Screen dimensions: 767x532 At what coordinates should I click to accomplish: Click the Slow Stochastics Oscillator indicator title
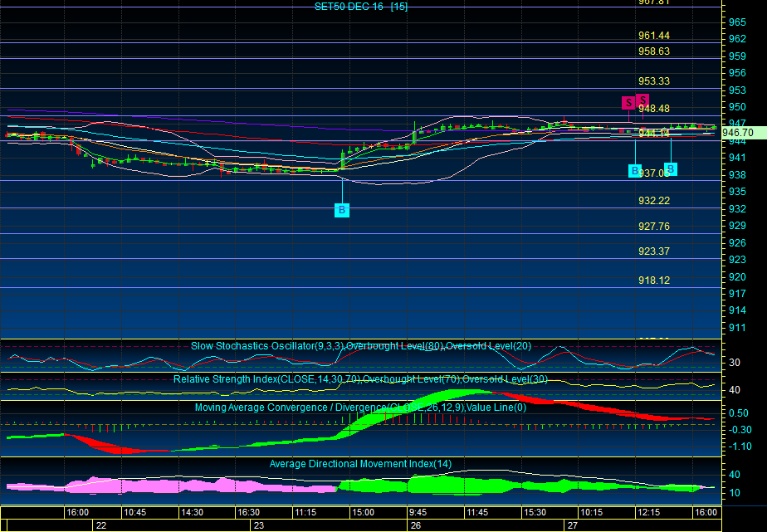coord(361,346)
